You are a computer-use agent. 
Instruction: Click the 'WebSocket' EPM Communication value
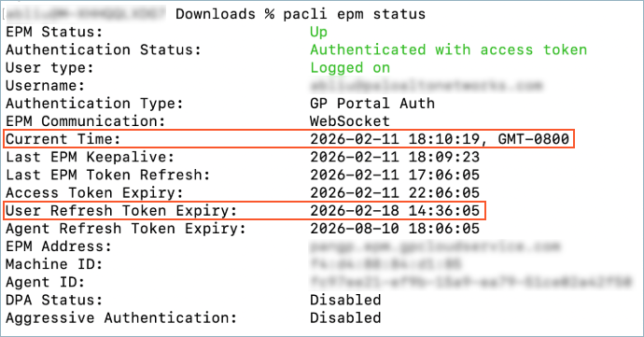pos(349,121)
